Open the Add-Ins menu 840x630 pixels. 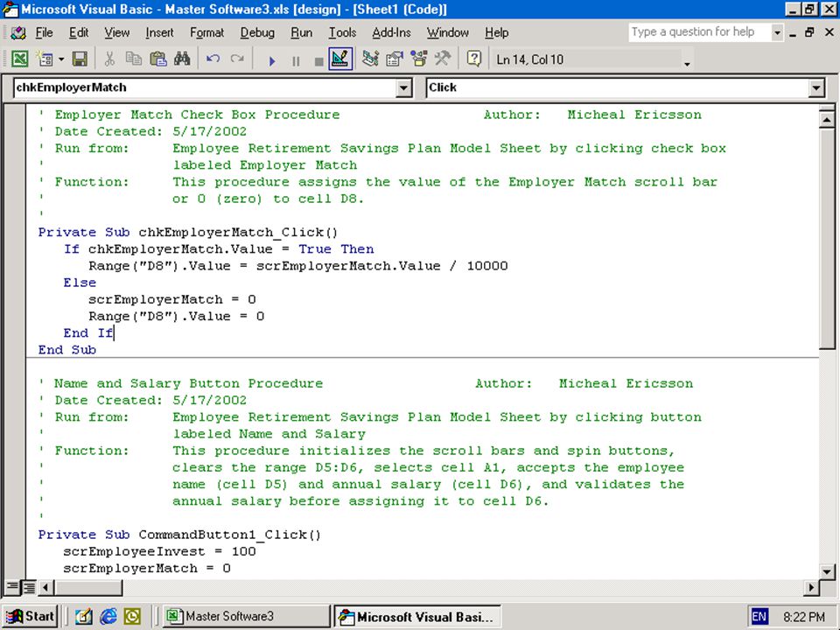(392, 32)
